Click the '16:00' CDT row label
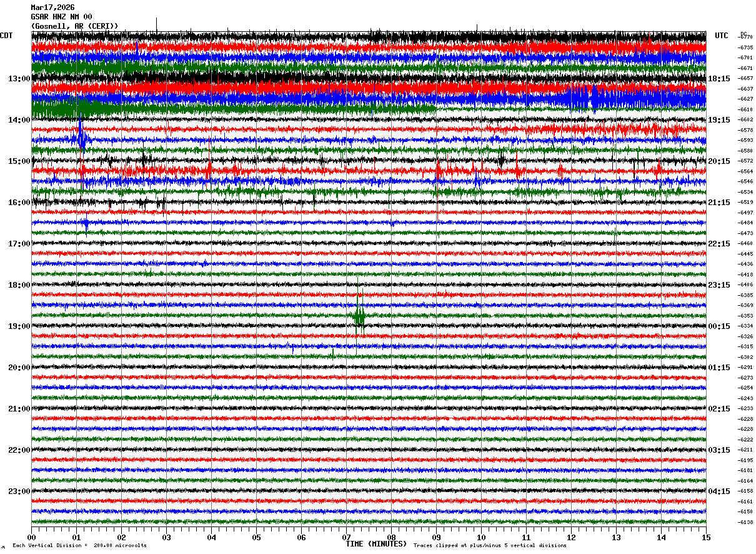The image size is (756, 554). [19, 203]
